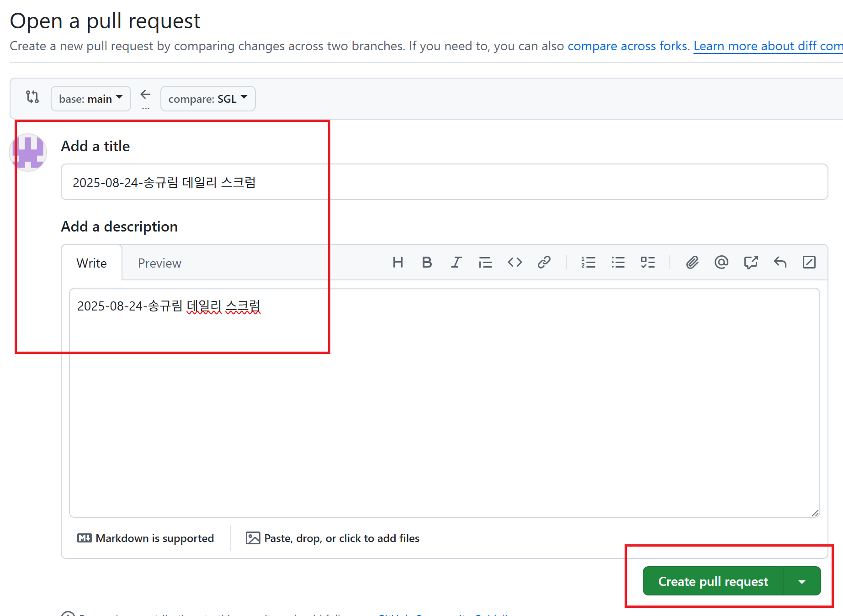Image resolution: width=843 pixels, height=616 pixels.
Task: Switch to the Write tab
Action: coord(92,263)
